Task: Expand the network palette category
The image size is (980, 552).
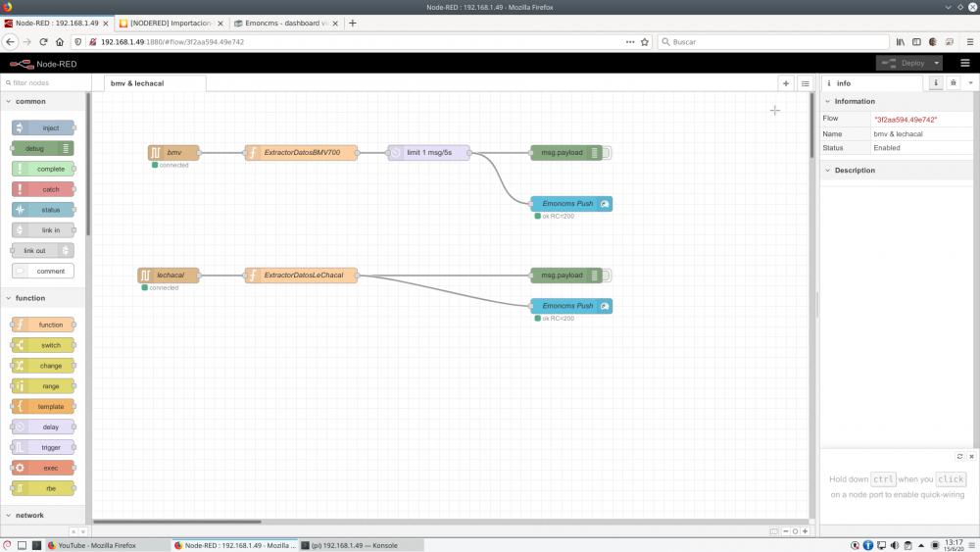Action: point(42,515)
